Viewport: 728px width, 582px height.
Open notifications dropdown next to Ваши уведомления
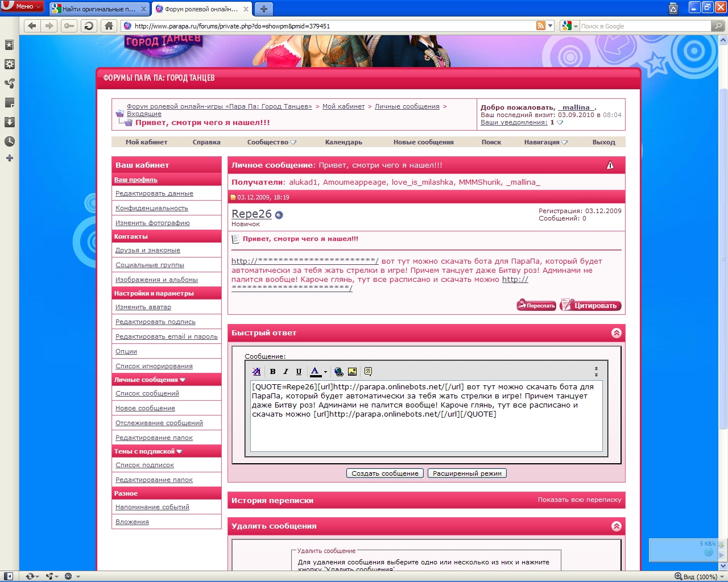(560, 122)
